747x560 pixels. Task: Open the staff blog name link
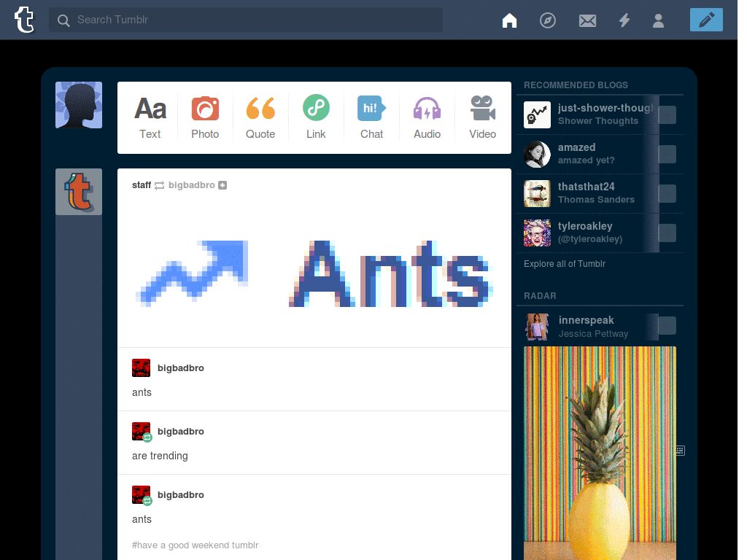(x=142, y=185)
